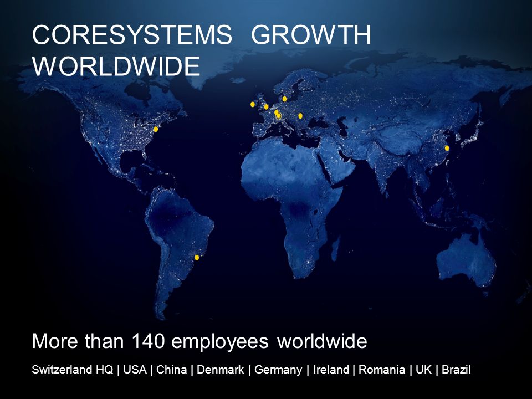
Task: Click the yellow dot in China
Action: tap(447, 148)
